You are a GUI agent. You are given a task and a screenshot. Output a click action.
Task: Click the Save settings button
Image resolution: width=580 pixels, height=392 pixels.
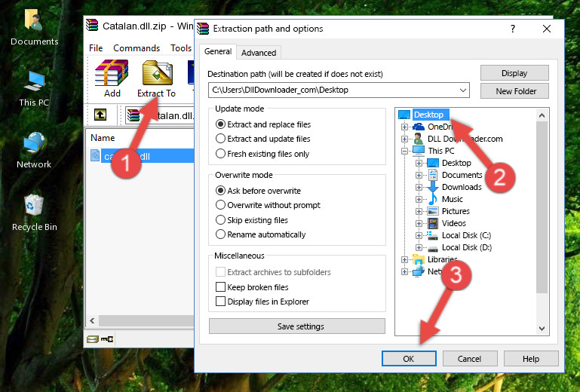click(x=296, y=326)
